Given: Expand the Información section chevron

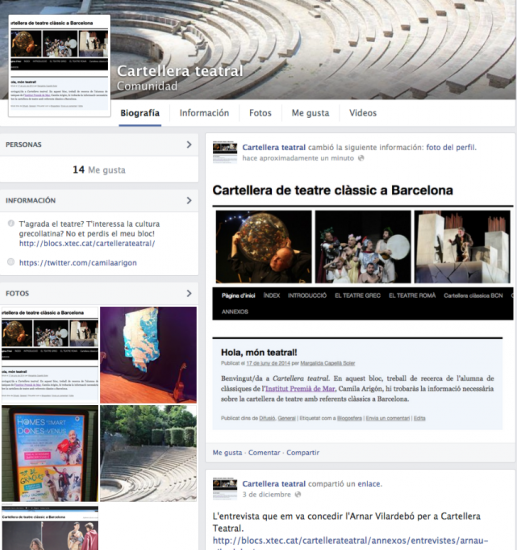Looking at the screenshot, I should [189, 200].
